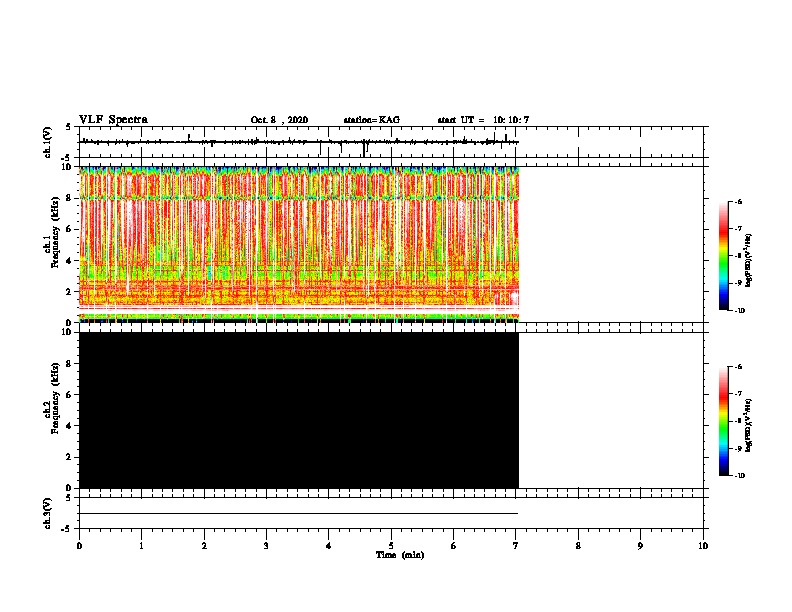
Task: Click the "-10" label on ch.1 color bar
Action: [x=739, y=311]
